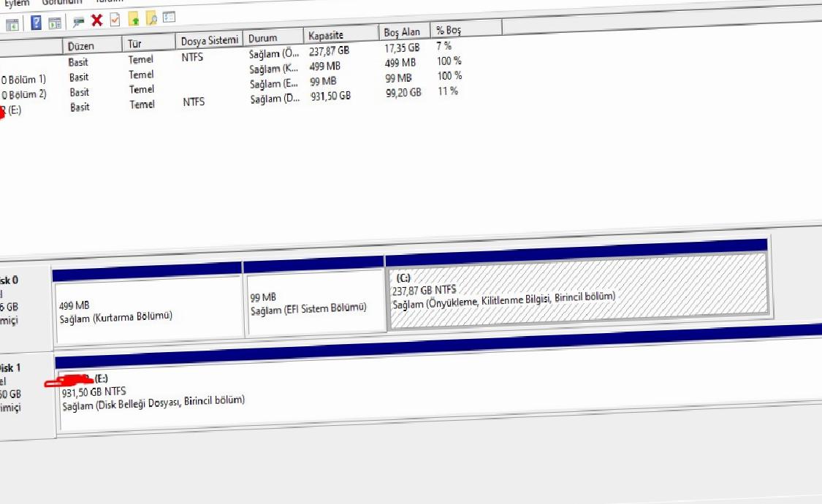This screenshot has height=504, width=822.
Task: Click the 'Sağlam (K...' status cell
Action: click(274, 69)
